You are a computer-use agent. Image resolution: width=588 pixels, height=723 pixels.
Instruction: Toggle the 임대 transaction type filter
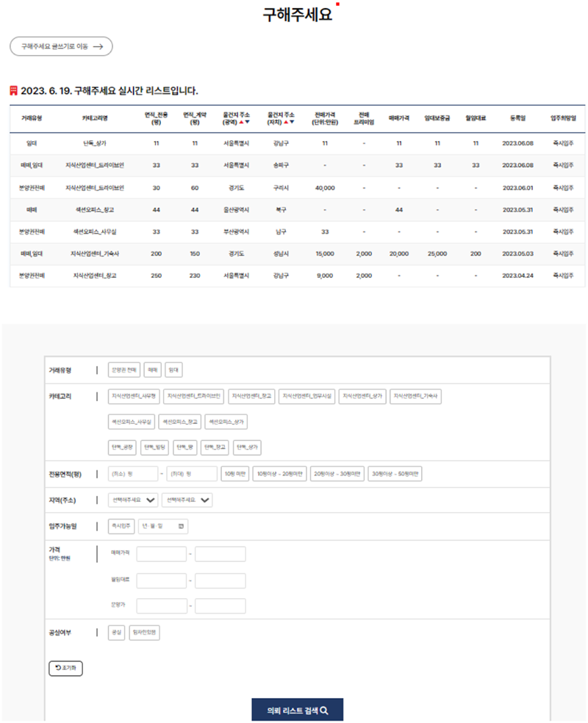pos(173,371)
